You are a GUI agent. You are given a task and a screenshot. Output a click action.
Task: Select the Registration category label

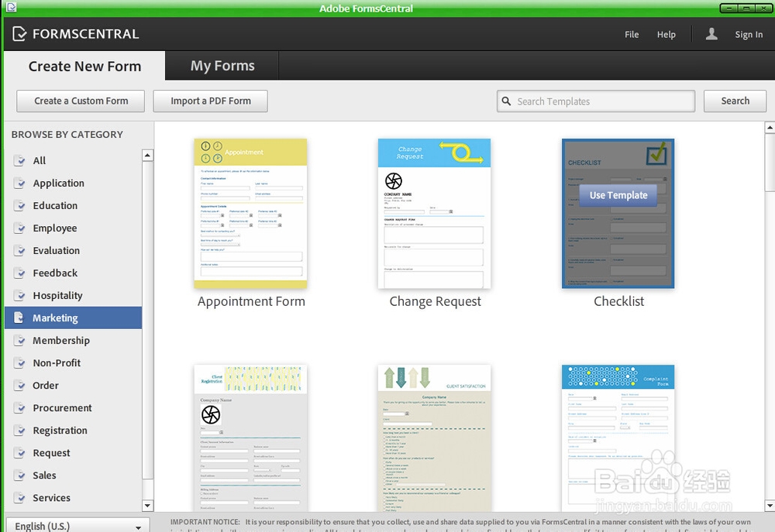point(60,431)
